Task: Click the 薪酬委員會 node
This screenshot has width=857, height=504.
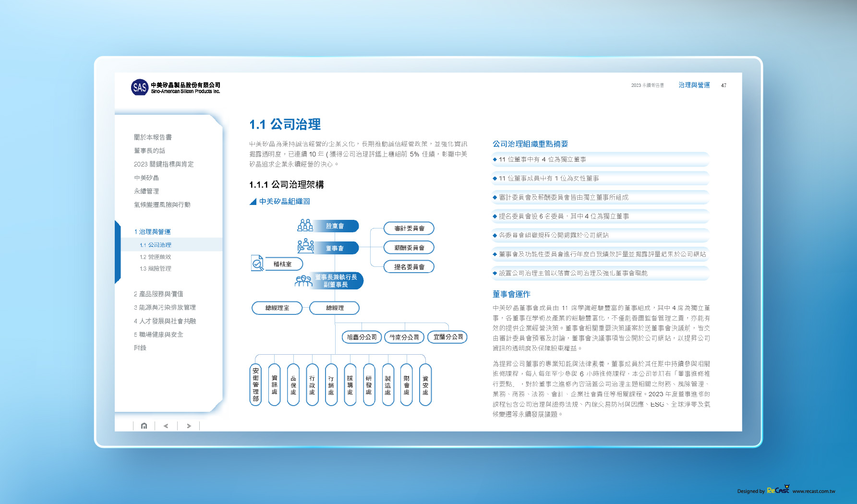Action: click(x=409, y=248)
